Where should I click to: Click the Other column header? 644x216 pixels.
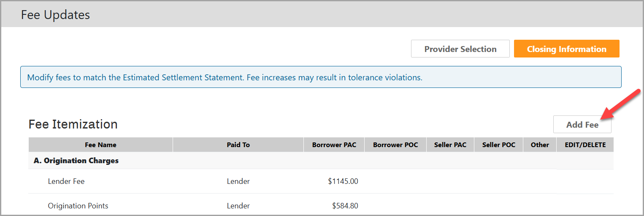(540, 145)
